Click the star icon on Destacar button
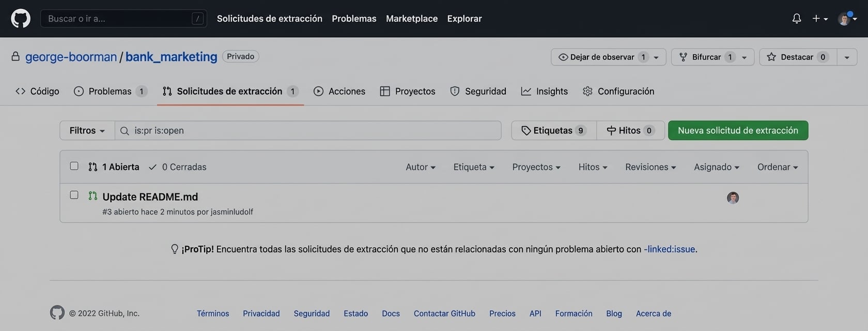 771,57
